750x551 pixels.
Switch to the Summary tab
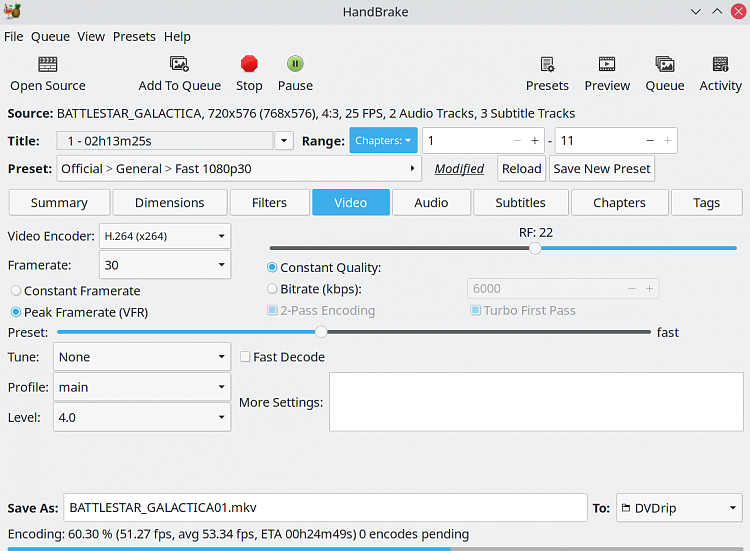pyautogui.click(x=59, y=203)
